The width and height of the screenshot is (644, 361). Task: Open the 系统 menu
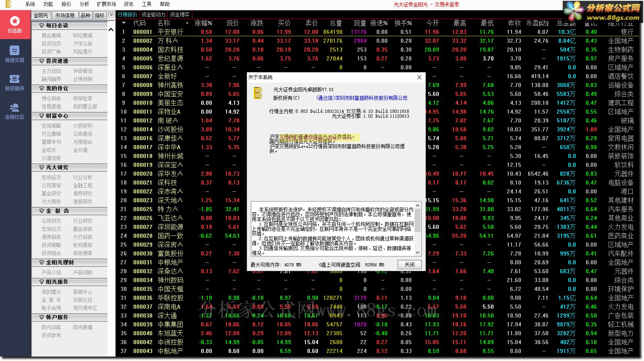click(30, 4)
